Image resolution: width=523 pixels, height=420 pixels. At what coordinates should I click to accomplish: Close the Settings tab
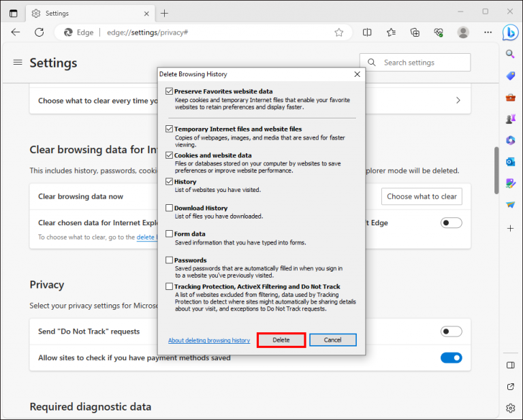(x=146, y=14)
